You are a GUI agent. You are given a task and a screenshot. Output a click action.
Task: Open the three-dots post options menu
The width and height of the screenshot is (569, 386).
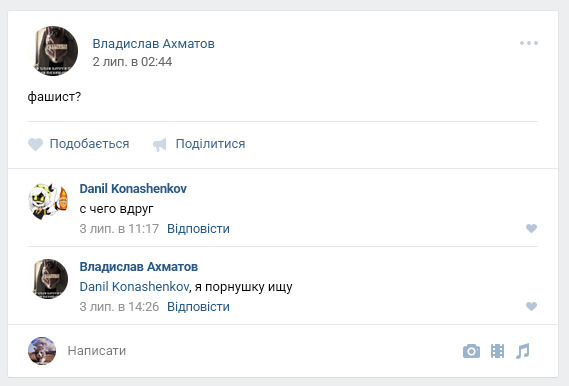529,43
